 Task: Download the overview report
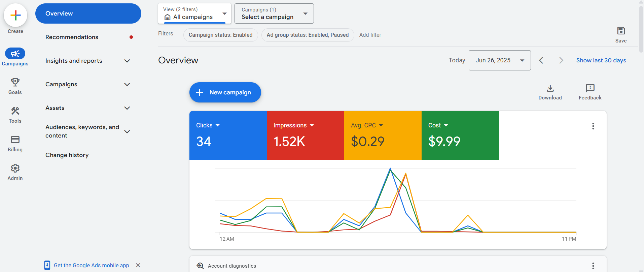coord(550,92)
